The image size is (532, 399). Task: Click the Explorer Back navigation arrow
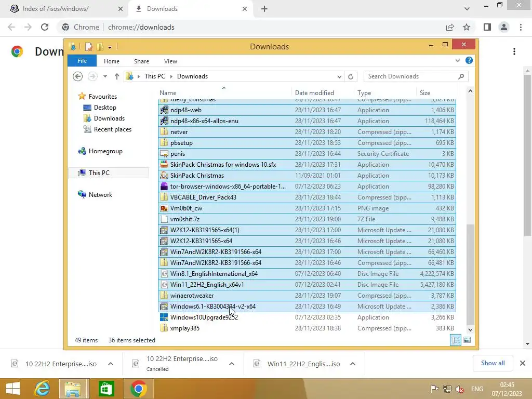click(x=78, y=76)
